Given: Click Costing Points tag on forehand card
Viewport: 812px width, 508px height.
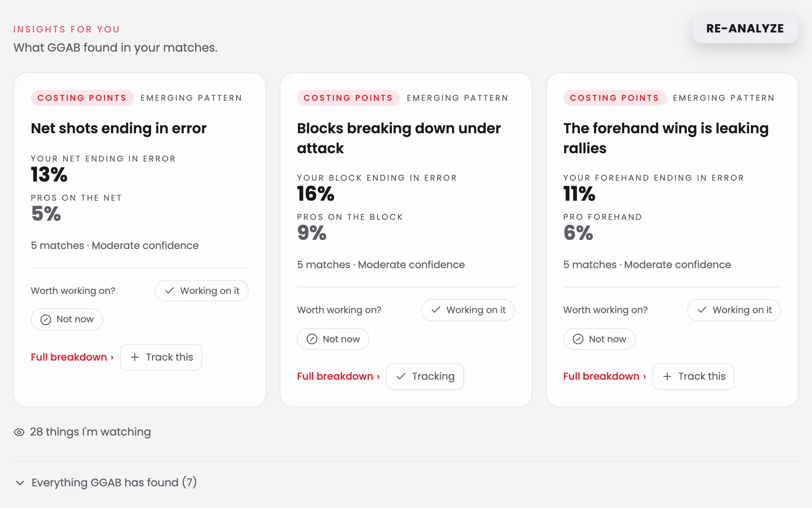Looking at the screenshot, I should [614, 98].
